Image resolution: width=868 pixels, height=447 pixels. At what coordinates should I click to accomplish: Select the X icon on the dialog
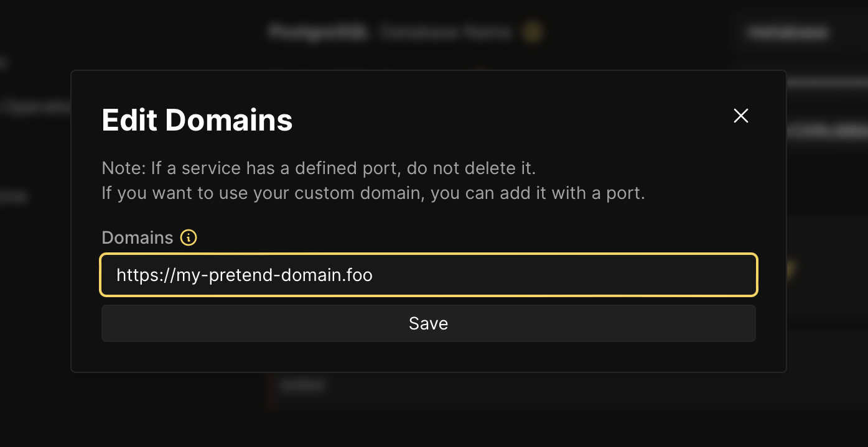740,116
